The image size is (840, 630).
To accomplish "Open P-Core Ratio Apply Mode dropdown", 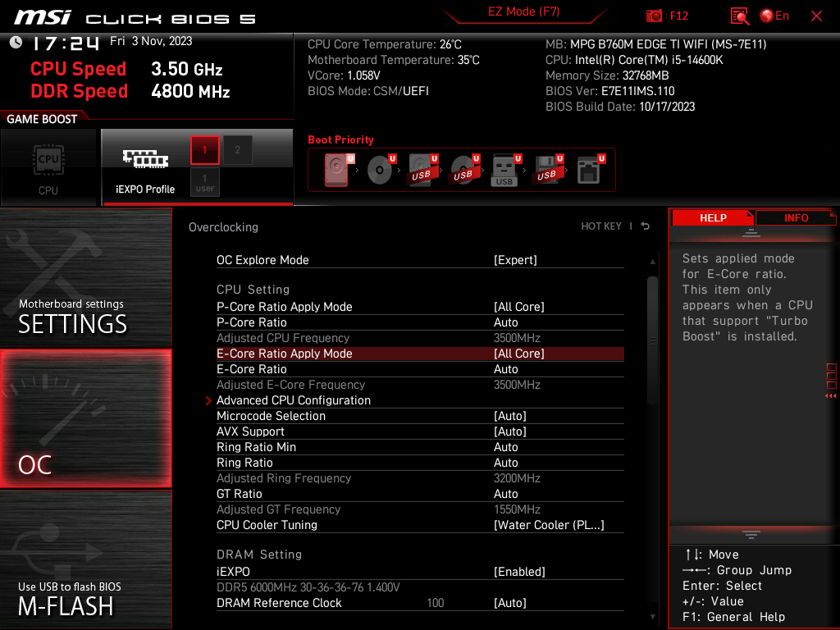I will tap(519, 307).
